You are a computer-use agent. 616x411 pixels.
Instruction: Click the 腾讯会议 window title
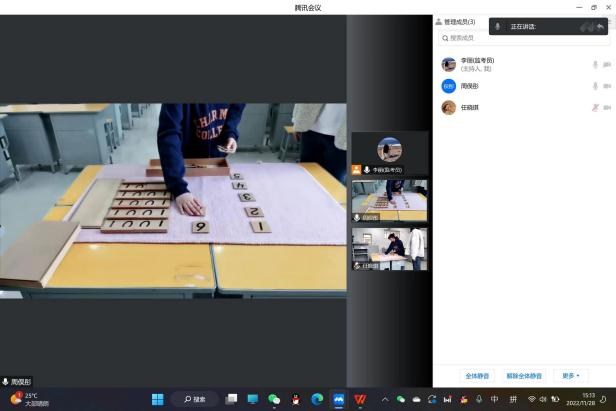(x=308, y=7)
